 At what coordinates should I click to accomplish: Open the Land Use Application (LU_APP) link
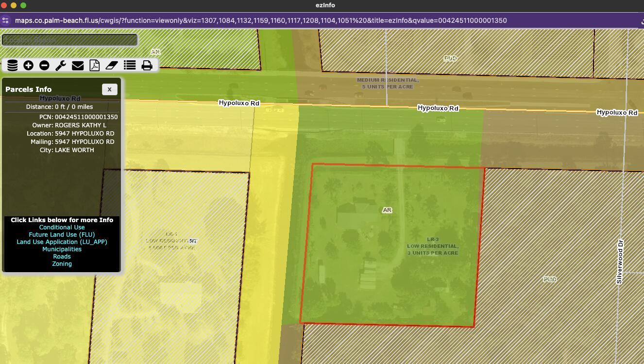point(62,242)
